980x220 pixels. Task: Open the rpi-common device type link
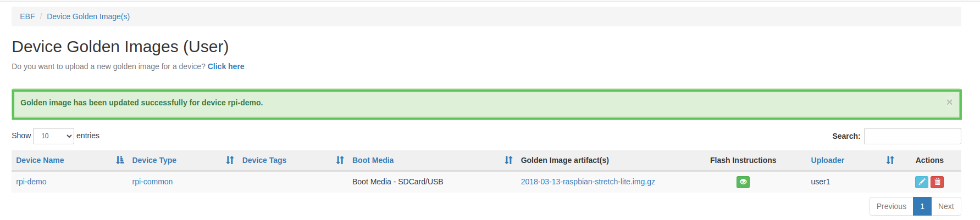(x=152, y=182)
